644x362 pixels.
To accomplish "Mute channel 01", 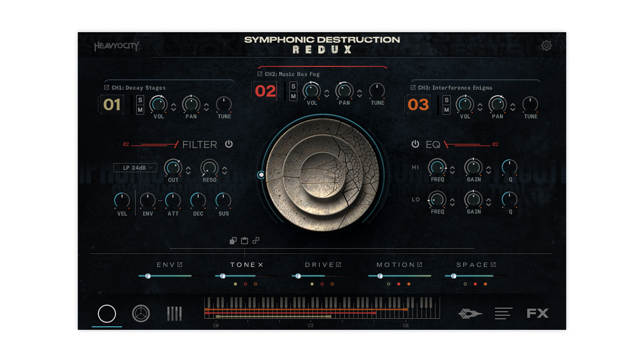I will point(140,109).
